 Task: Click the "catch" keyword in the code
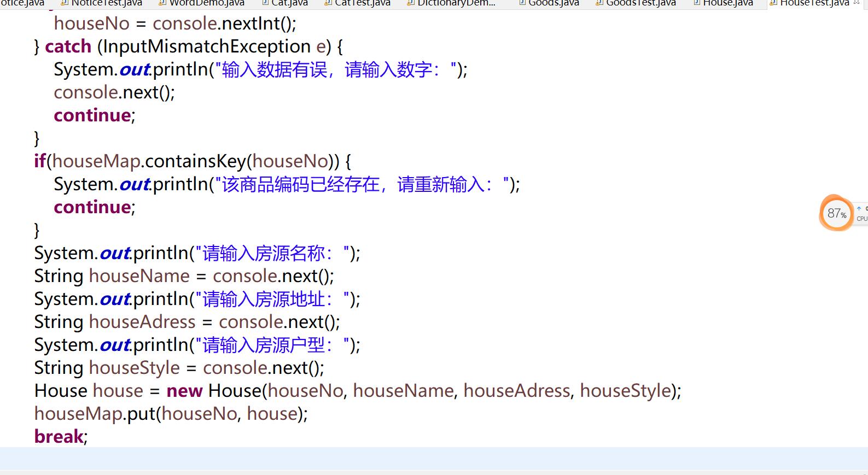click(x=68, y=46)
